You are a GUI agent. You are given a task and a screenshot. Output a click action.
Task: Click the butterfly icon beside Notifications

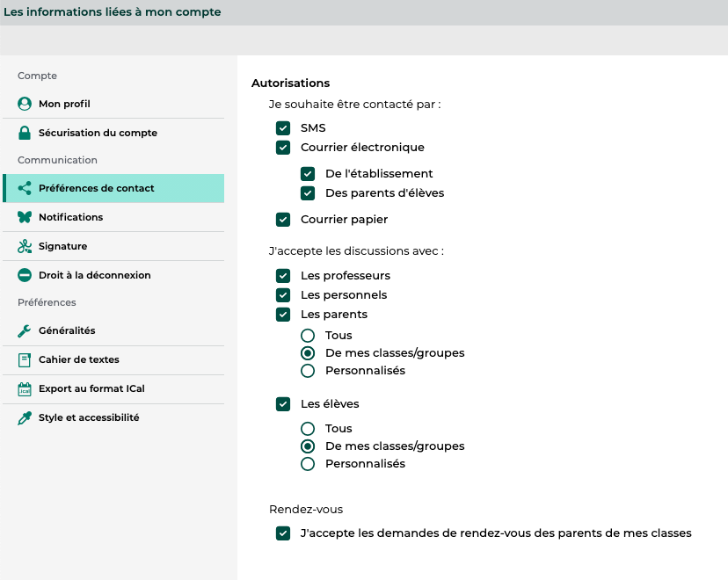pos(25,217)
